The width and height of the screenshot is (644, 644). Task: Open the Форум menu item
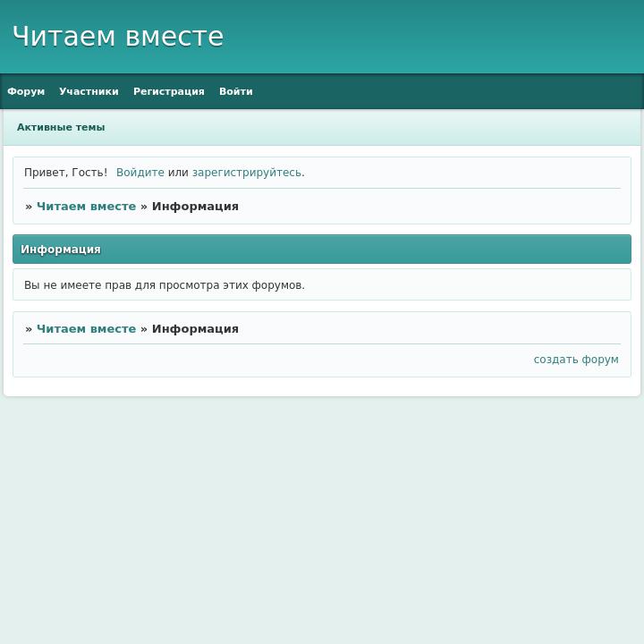[26, 91]
